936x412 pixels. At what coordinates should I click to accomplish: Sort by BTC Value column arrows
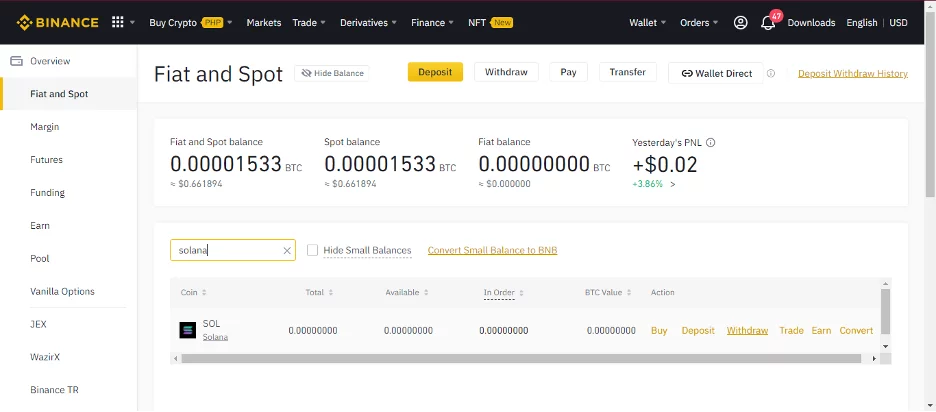(x=629, y=293)
